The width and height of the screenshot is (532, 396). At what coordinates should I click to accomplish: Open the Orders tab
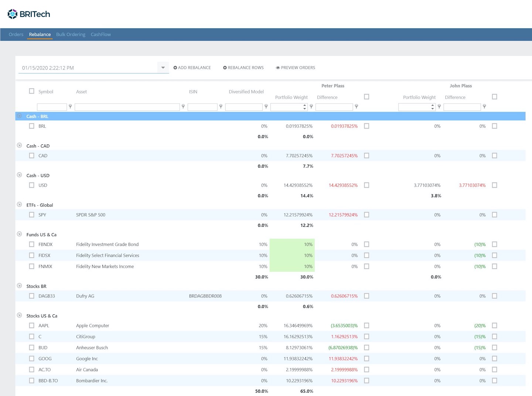point(16,34)
